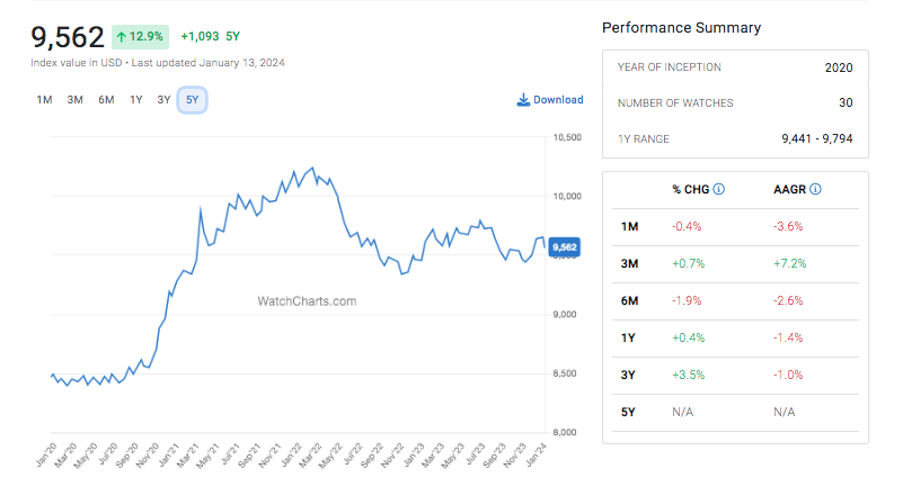Click the 1M AAGR value -3.6%
The image size is (904, 478).
[788, 227]
